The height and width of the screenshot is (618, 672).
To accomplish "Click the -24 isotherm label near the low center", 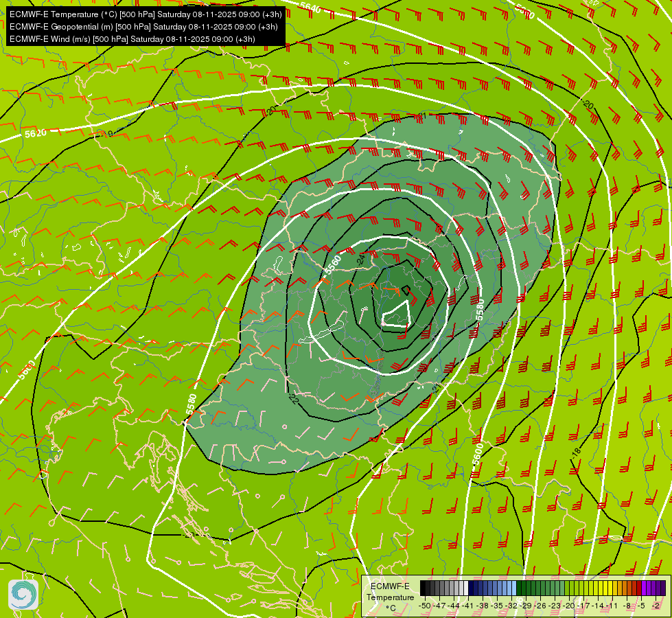I will click(361, 259).
